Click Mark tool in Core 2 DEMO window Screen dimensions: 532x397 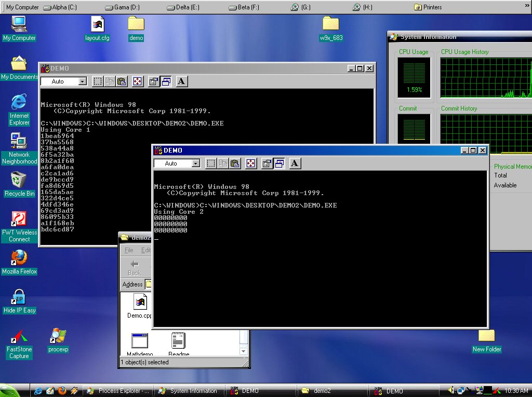coord(211,163)
